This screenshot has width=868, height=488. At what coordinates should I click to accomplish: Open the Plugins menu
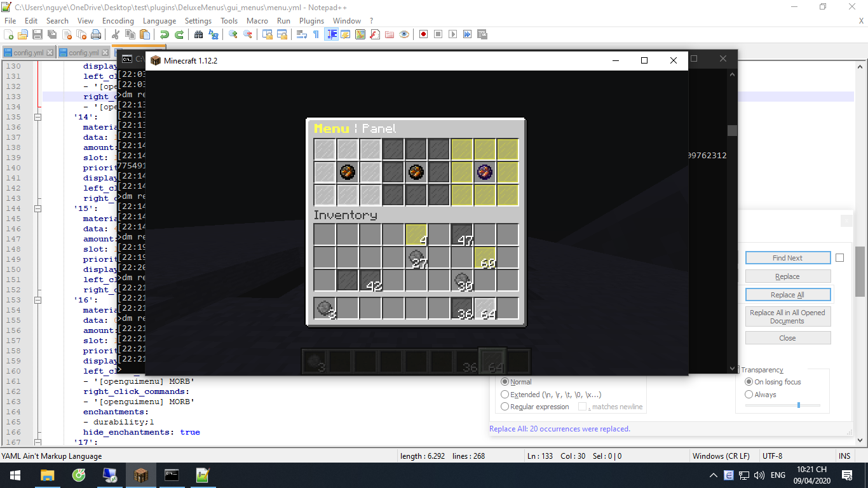pos(311,21)
